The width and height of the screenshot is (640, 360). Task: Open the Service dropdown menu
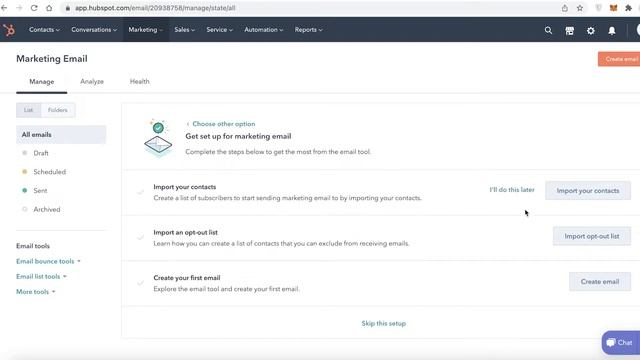pos(220,30)
